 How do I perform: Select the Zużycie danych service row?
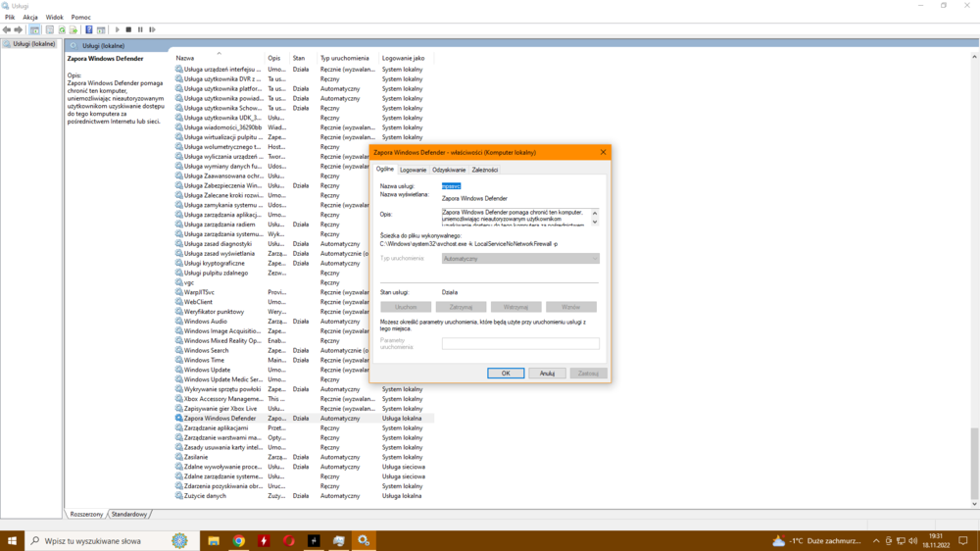pyautogui.click(x=304, y=496)
